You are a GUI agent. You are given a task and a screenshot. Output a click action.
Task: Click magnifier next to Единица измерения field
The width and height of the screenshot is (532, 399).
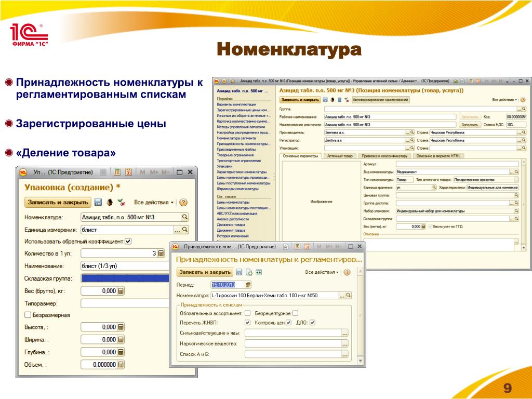pos(185,230)
